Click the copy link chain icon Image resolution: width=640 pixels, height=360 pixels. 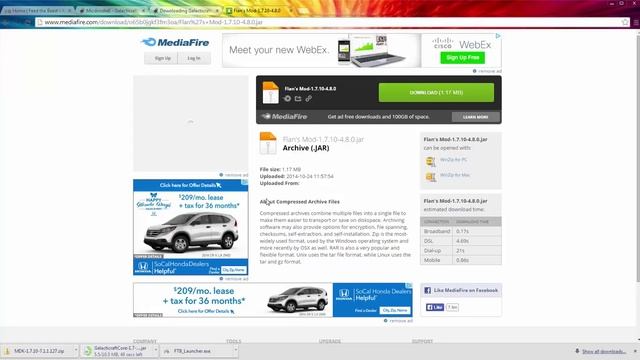[309, 98]
